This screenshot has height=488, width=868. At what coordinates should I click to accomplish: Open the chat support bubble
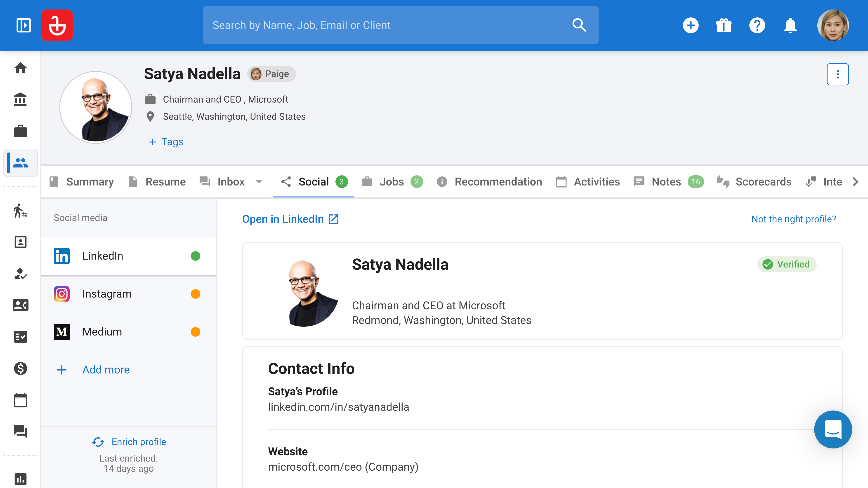pyautogui.click(x=833, y=429)
